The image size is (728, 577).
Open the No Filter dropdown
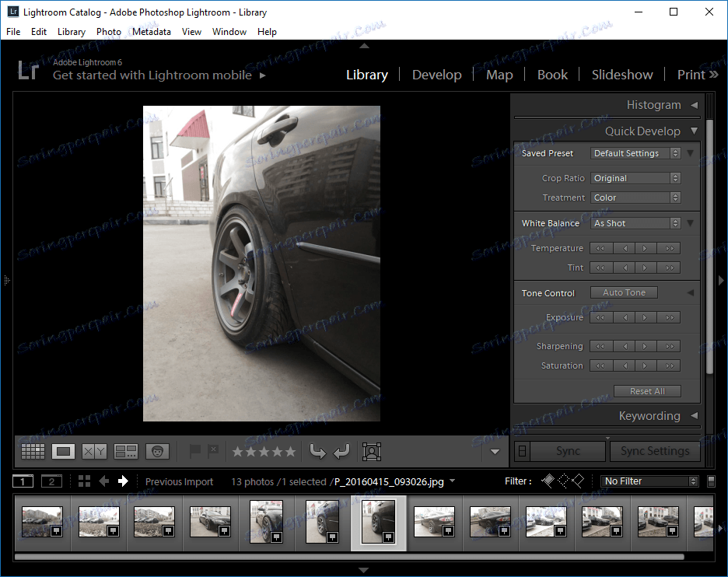(649, 481)
